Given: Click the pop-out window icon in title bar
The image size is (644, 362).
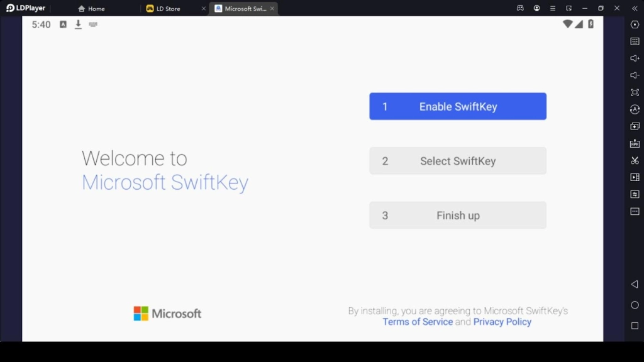Looking at the screenshot, I should coord(569,8).
